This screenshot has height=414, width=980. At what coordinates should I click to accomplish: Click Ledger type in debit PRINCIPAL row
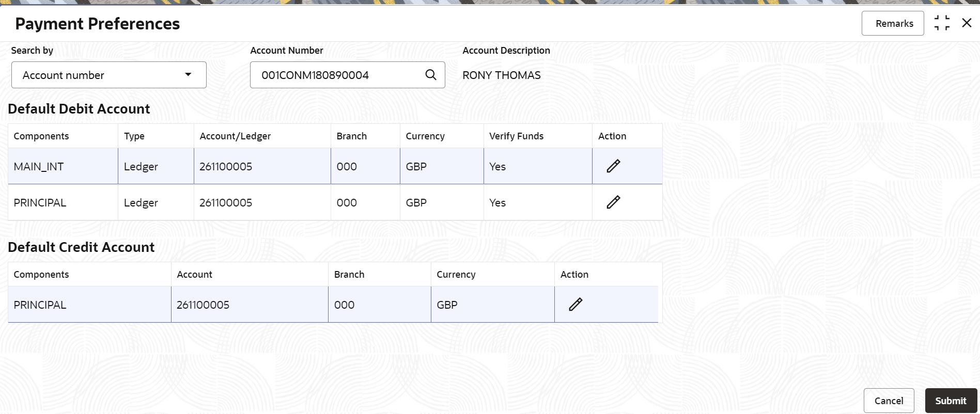(x=141, y=203)
